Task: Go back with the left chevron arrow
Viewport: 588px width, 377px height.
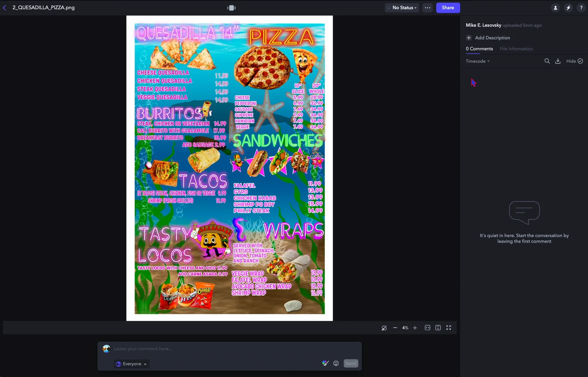Action: [5, 8]
